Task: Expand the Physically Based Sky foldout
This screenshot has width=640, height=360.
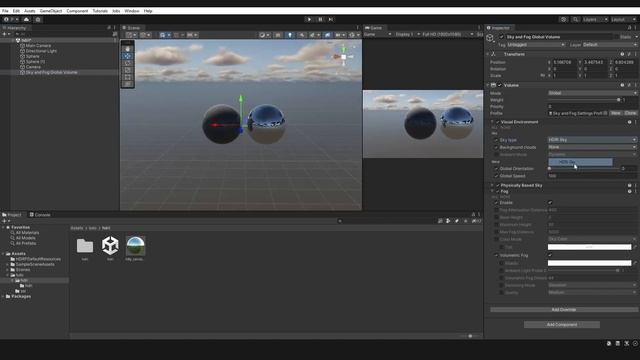Action: pyautogui.click(x=492, y=185)
